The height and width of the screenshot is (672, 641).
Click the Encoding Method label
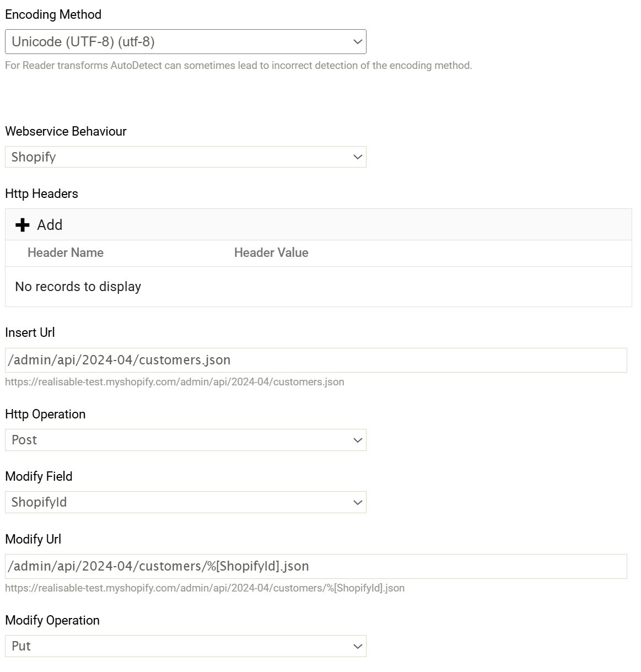(x=53, y=14)
